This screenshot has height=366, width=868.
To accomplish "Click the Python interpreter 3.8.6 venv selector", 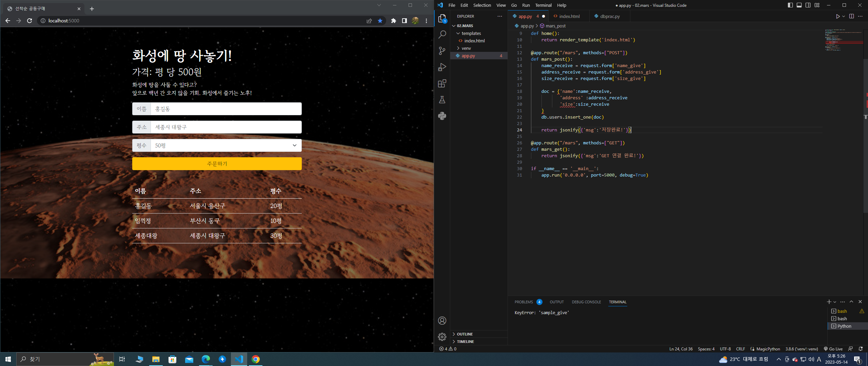I will coord(802,349).
